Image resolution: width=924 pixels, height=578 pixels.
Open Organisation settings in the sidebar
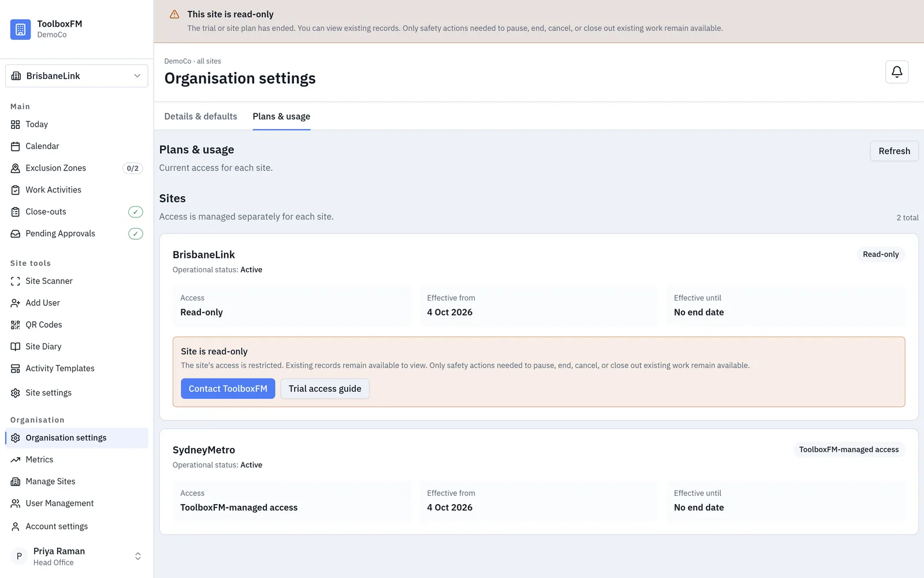(x=77, y=438)
